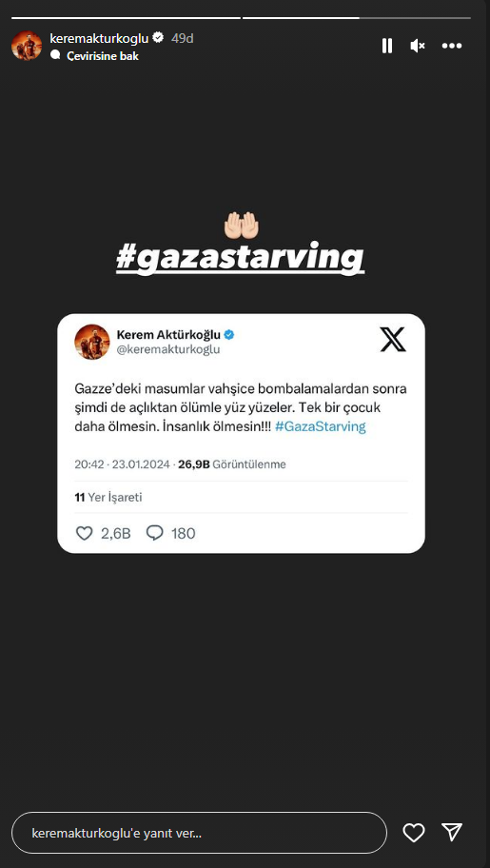Jump to first story progress bar segment
Image resolution: width=490 pixels, height=868 pixels.
click(x=126, y=18)
